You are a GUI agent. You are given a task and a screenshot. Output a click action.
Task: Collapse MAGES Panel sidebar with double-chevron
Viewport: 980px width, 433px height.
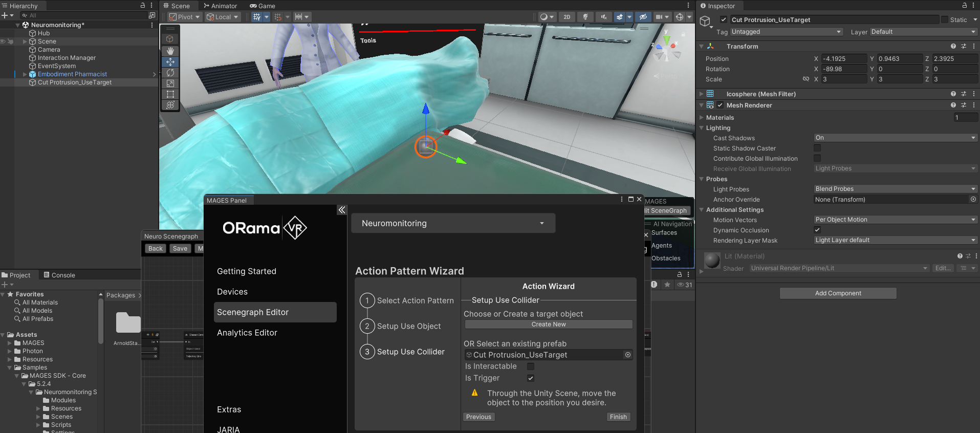[342, 210]
